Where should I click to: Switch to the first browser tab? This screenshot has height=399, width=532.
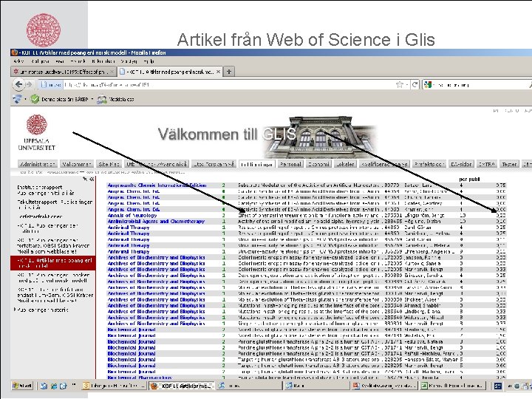coord(64,72)
